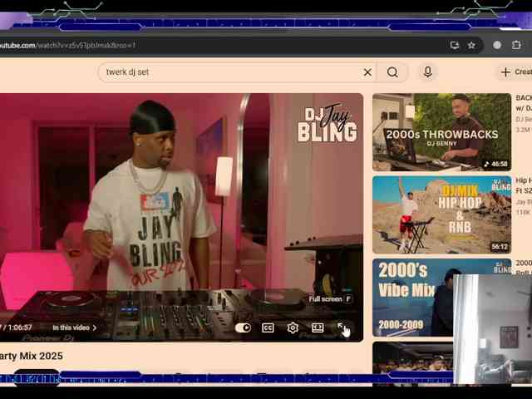Expand the 'In this video' chapters
The height and width of the screenshot is (399, 532).
(74, 328)
